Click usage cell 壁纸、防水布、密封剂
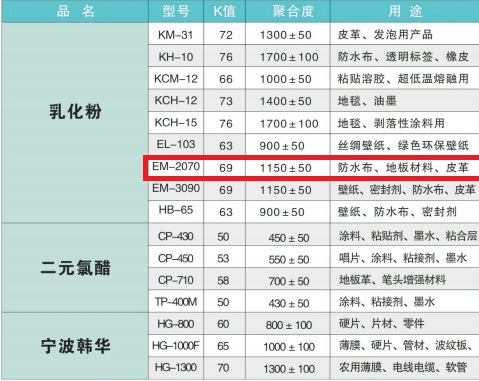Screen dimensions: 479x381 (405, 212)
